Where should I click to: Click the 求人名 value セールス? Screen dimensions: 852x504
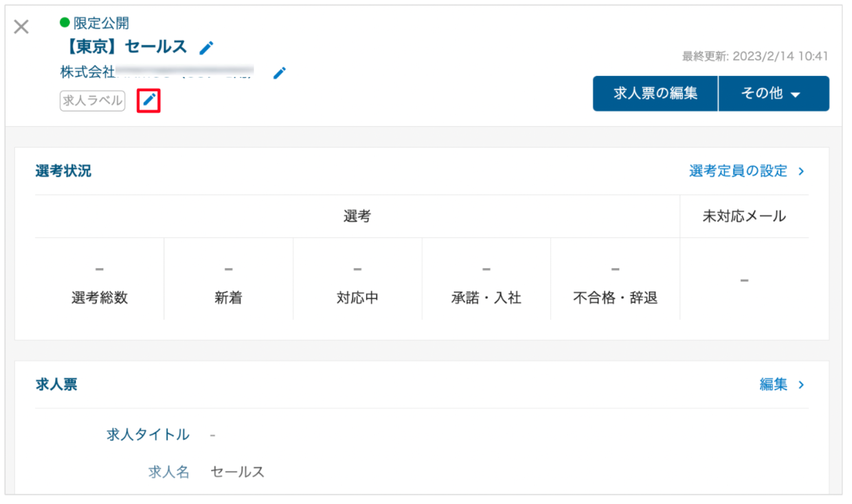237,472
